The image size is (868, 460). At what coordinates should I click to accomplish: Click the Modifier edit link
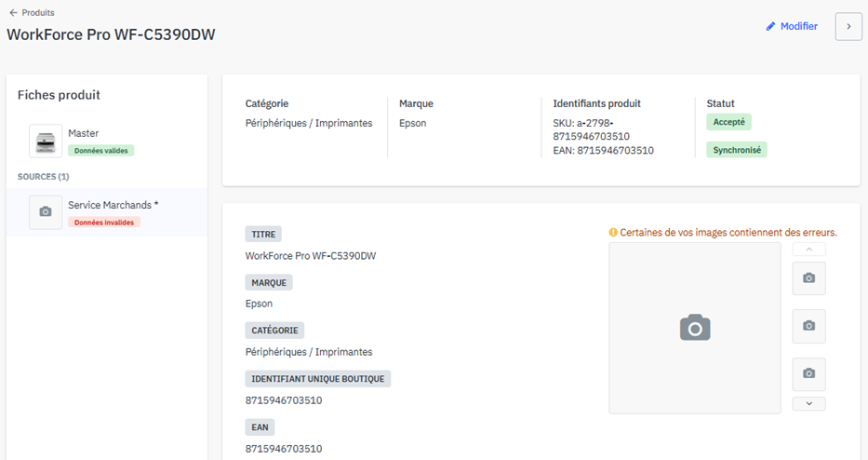(798, 27)
